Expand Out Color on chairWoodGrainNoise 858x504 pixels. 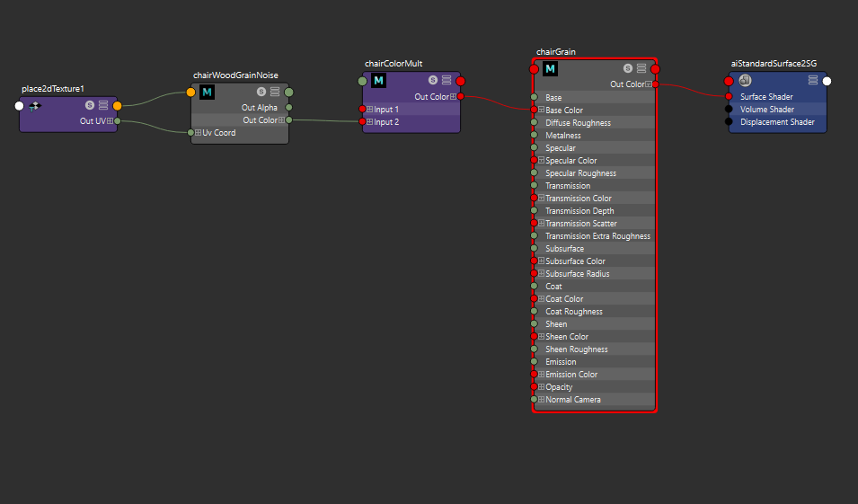pos(282,120)
